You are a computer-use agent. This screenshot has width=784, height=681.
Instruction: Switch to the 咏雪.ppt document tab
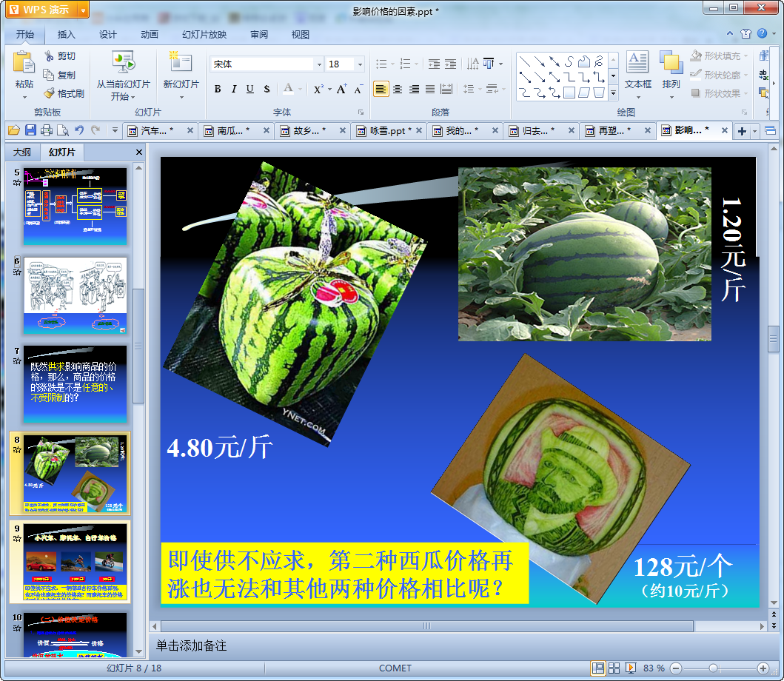click(387, 130)
